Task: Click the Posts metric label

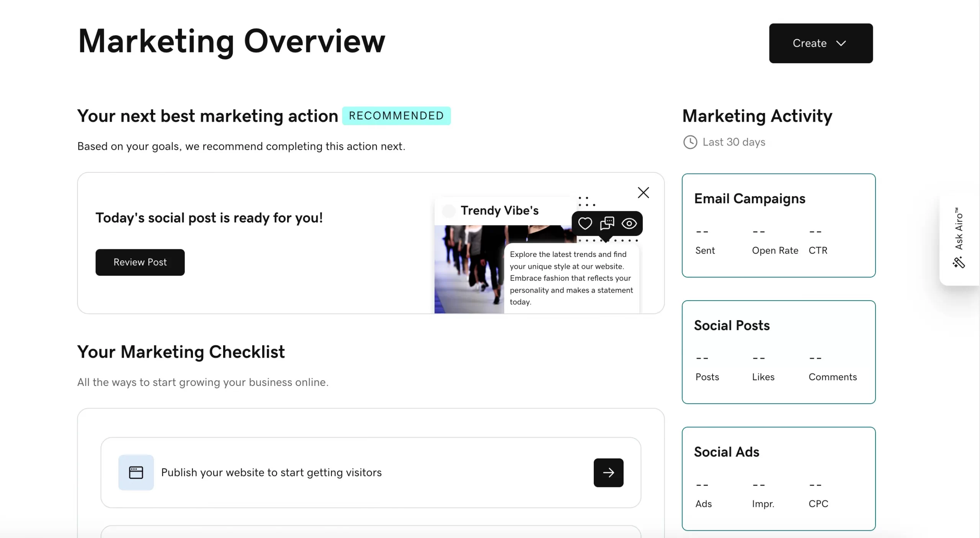Action: tap(707, 377)
